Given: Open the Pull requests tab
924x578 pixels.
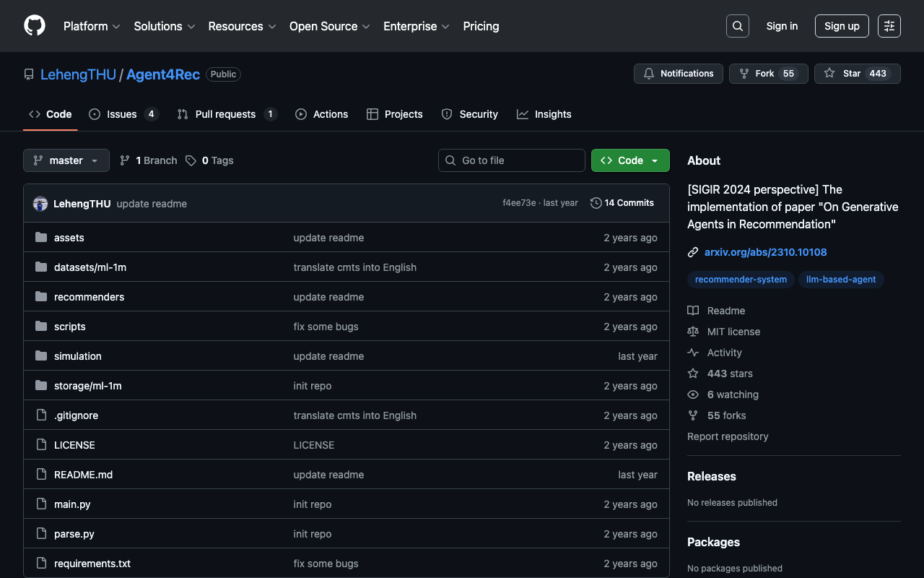Looking at the screenshot, I should click(x=225, y=114).
